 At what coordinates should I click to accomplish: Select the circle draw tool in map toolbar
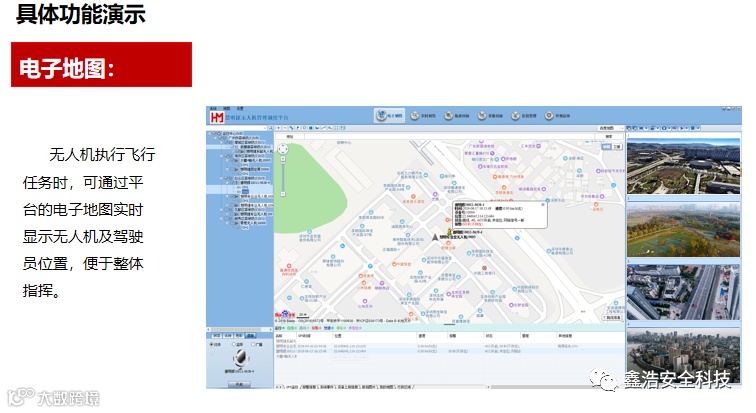(304, 128)
